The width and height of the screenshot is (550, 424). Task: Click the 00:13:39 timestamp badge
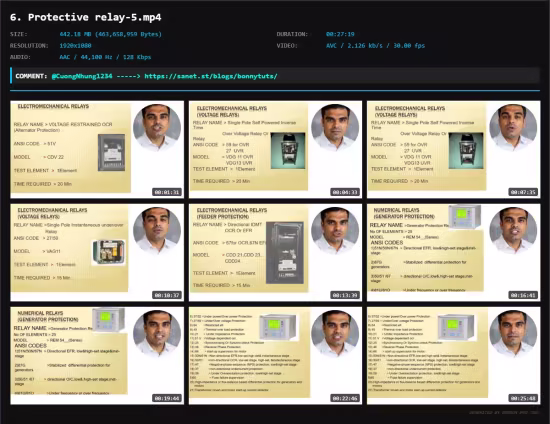tap(345, 295)
